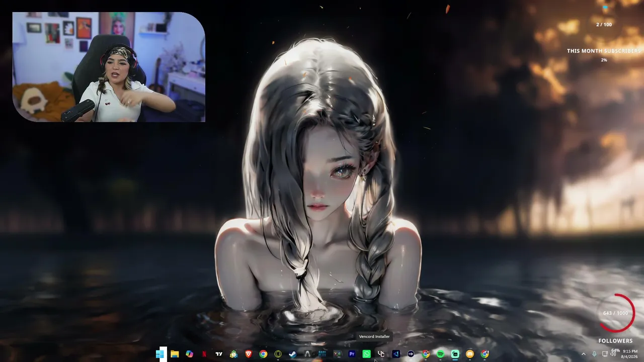Viewport: 644px width, 362px height.
Task: Click the microphone icon in system tray
Action: [594, 354]
